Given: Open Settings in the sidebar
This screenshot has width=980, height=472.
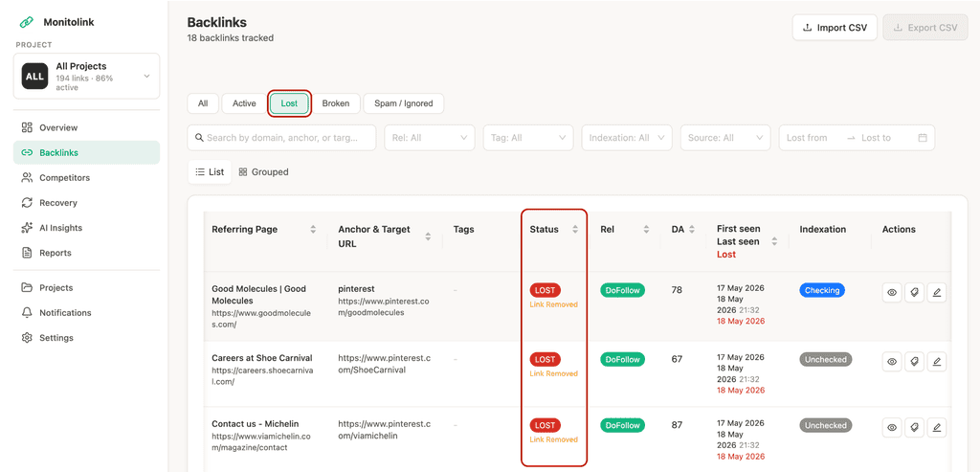Looking at the screenshot, I should tap(86, 338).
